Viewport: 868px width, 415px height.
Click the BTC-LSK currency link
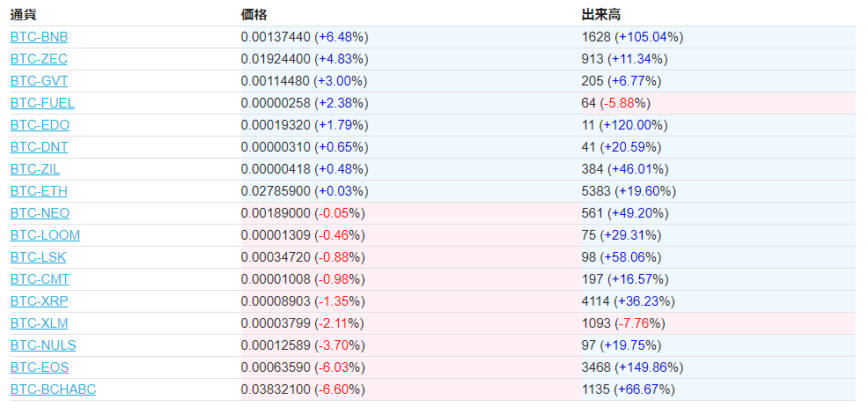pyautogui.click(x=38, y=257)
